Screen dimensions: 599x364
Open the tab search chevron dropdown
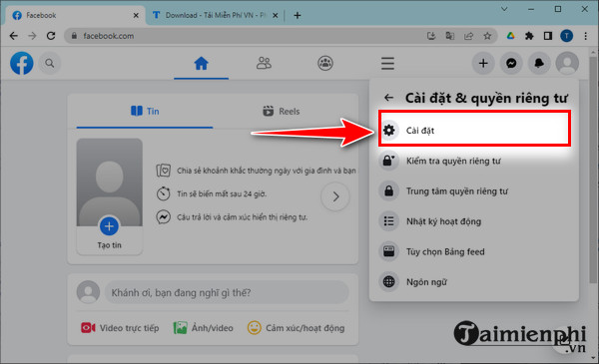(504, 9)
